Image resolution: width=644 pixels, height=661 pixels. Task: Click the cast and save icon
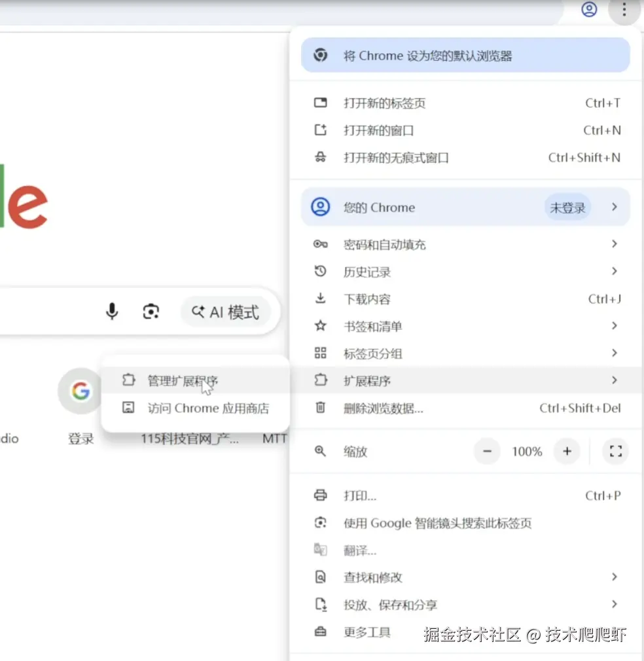321,605
